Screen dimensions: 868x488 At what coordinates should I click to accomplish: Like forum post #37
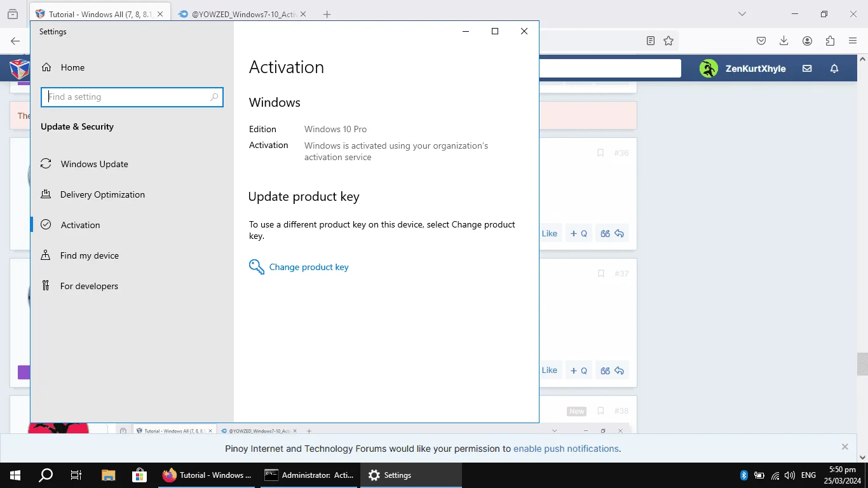(550, 370)
